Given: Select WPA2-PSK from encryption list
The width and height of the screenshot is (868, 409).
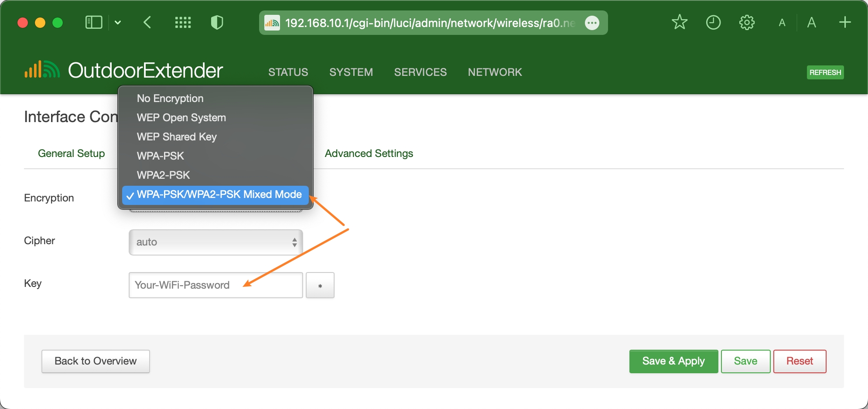Looking at the screenshot, I should pyautogui.click(x=164, y=175).
